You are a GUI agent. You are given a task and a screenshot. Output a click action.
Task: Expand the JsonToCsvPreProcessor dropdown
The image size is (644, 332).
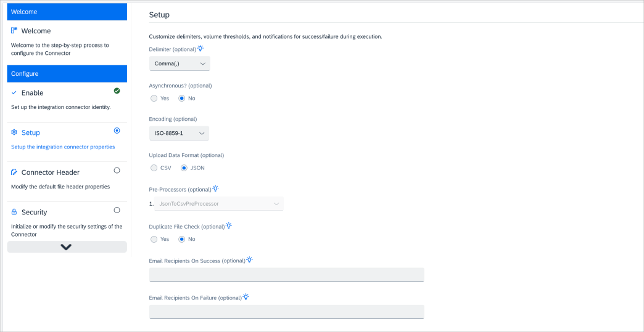(x=218, y=204)
